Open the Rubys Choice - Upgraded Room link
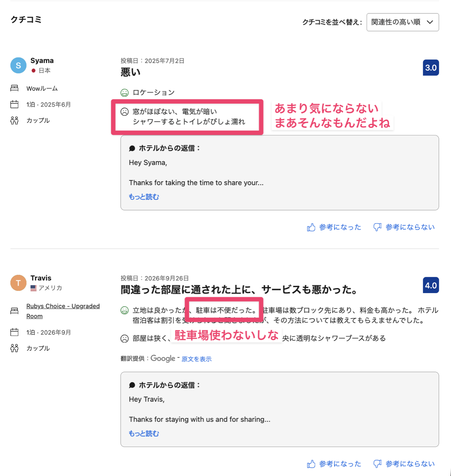This screenshot has height=476, width=451. pyautogui.click(x=63, y=311)
